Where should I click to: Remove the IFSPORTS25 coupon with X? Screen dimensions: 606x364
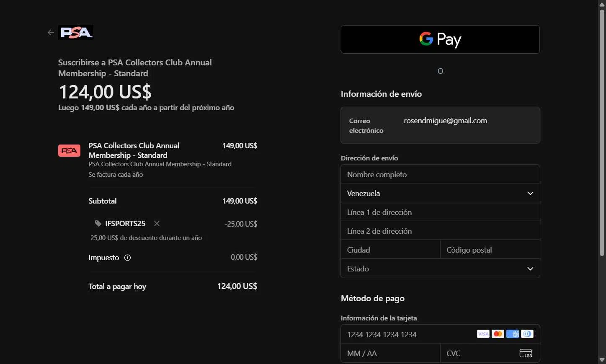(157, 224)
